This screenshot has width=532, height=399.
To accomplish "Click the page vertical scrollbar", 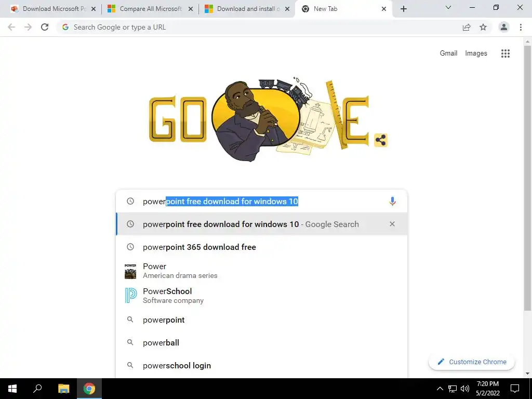I will (527, 178).
